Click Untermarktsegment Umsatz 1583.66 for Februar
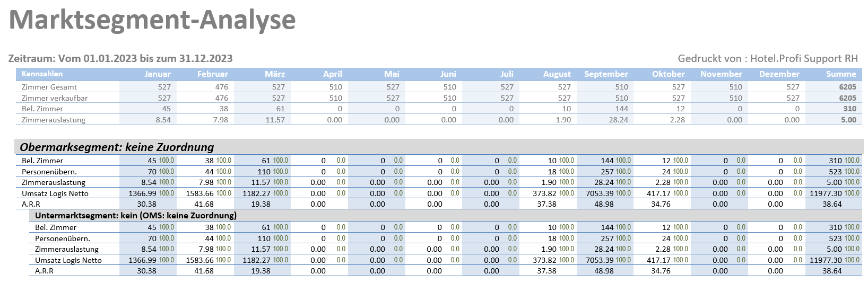 [x=199, y=260]
